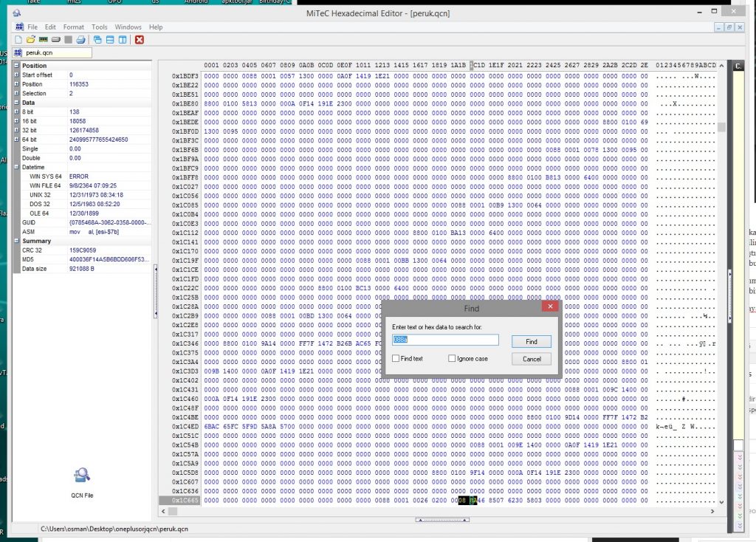Click the Tile horizontally toolbar icon
Image resolution: width=756 pixels, height=542 pixels.
click(109, 39)
